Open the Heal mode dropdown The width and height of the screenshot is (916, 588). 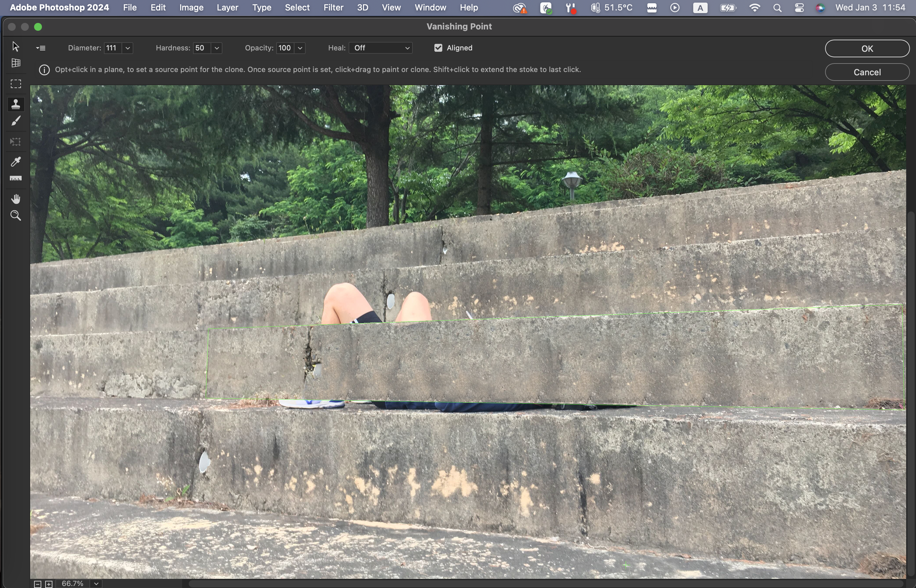[x=381, y=48]
